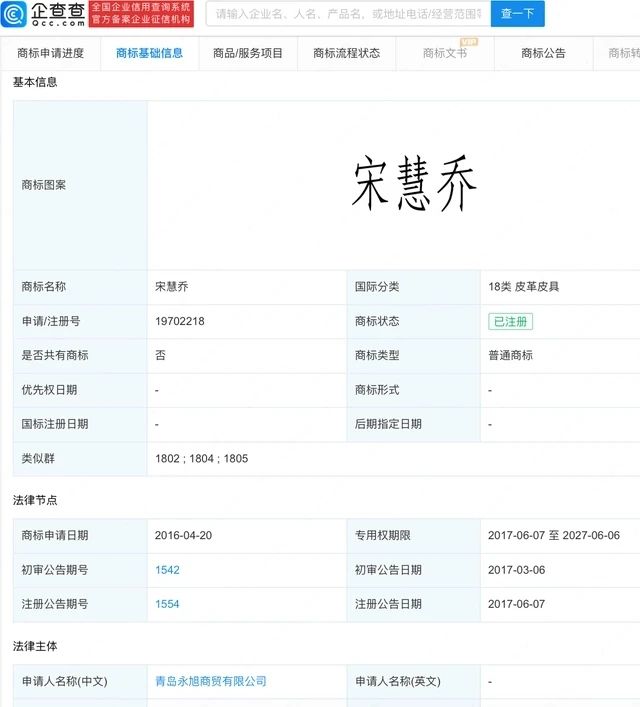Screen dimensions: 640x707
Task: Click the 查一下 search button
Action: pos(517,14)
